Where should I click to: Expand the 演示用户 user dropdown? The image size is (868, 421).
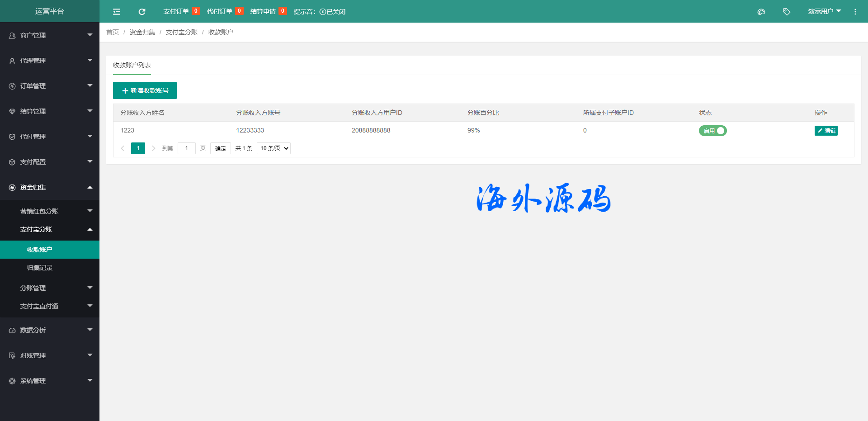click(x=824, y=11)
